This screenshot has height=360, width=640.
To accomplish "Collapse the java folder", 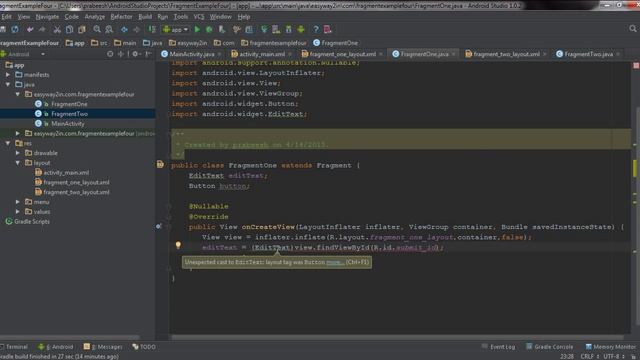I will pos(8,84).
